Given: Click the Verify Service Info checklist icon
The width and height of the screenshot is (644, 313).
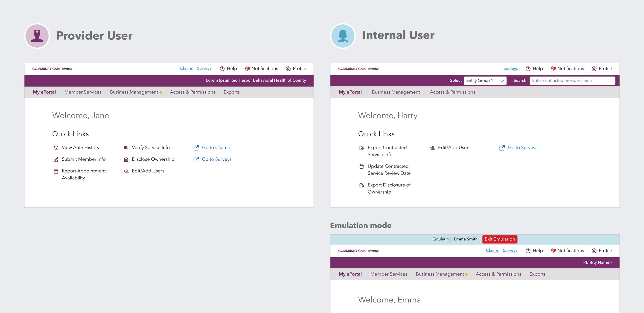Looking at the screenshot, I should pos(126,148).
